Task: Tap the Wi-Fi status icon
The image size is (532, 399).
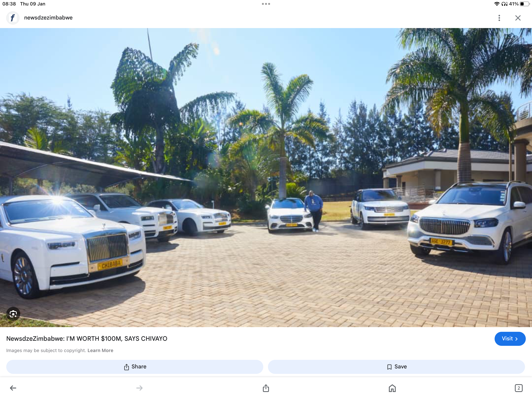Action: 497,4
